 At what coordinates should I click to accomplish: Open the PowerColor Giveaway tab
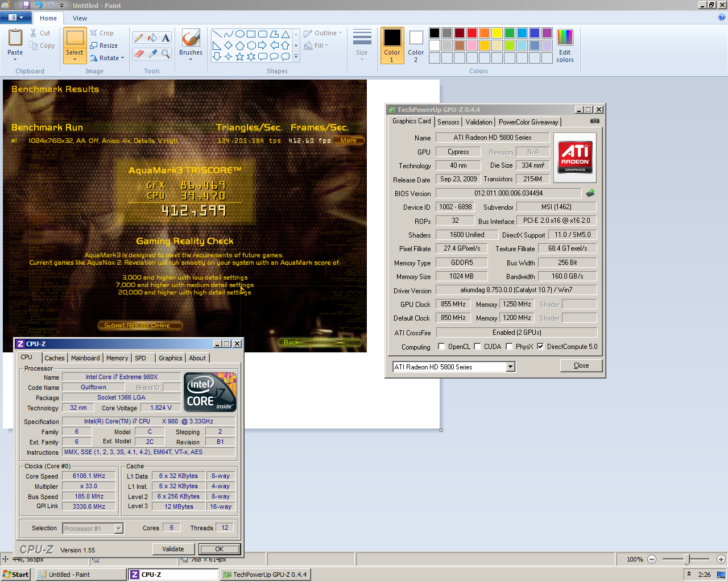[528, 122]
